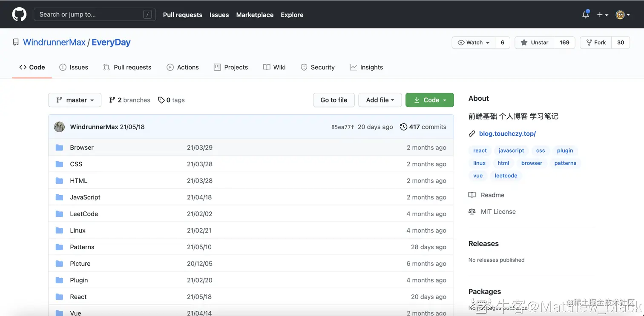Click the GitHub Octocat logo
644x316 pixels.
click(19, 14)
